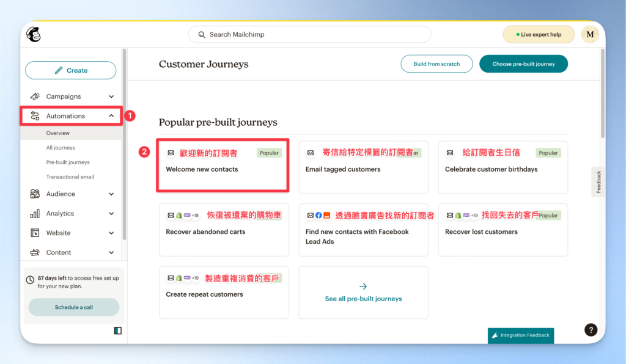Image resolution: width=626 pixels, height=364 pixels.
Task: Expand the Campaigns menu chevron
Action: pos(111,96)
